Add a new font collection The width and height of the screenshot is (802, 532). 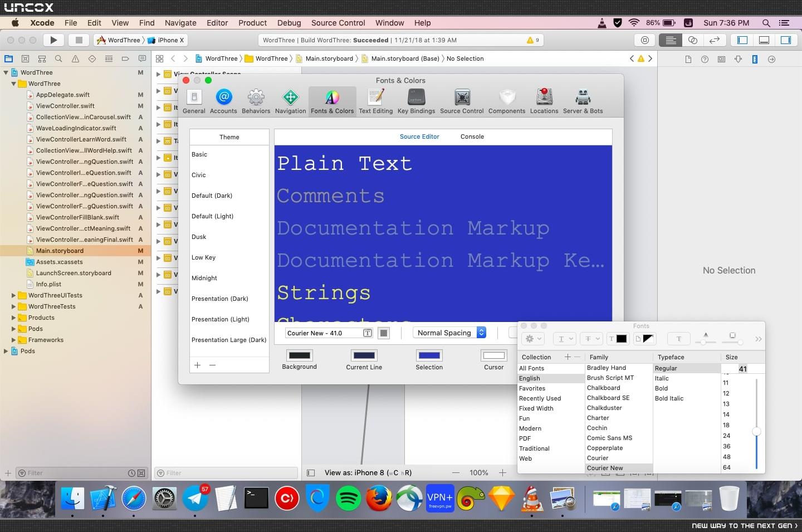tap(568, 357)
